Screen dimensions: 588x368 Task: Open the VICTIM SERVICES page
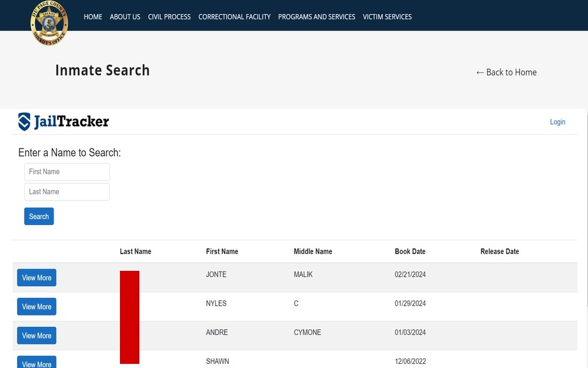tap(387, 16)
